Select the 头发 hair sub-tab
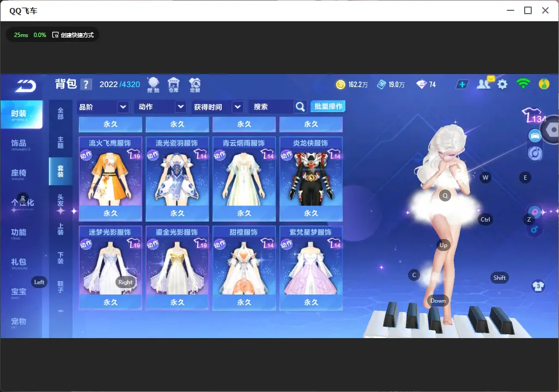The width and height of the screenshot is (559, 392). (x=60, y=200)
